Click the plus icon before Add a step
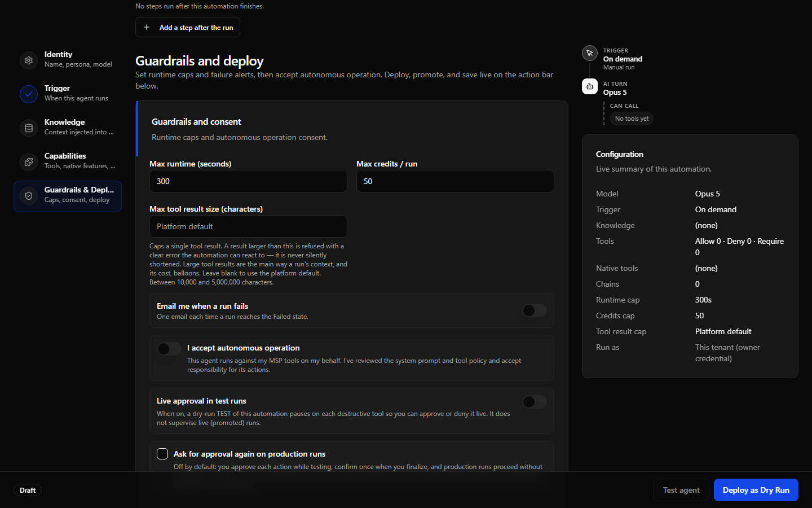812x508 pixels. [147, 27]
